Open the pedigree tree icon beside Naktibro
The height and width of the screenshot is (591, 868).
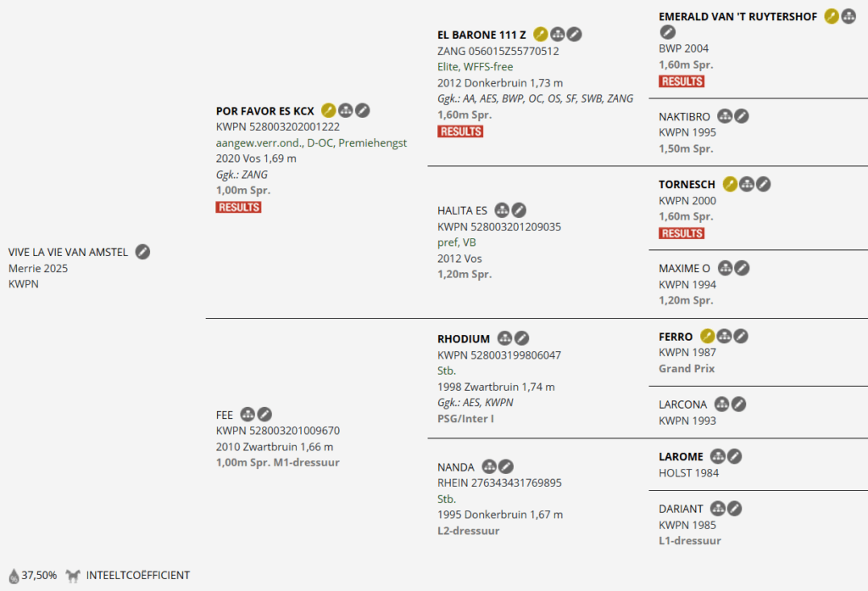coord(725,116)
